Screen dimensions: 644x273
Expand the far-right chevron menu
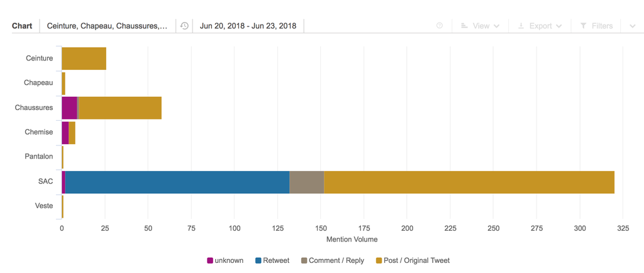point(632,26)
